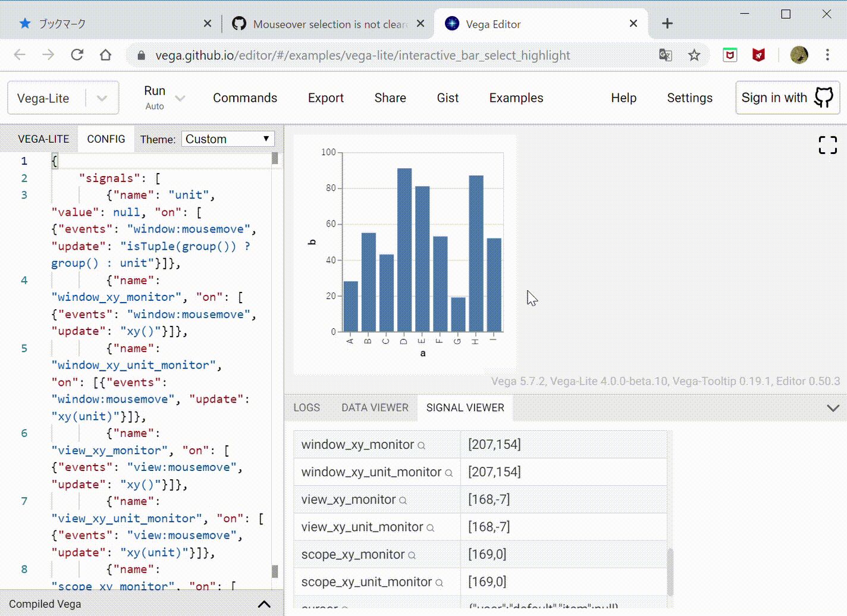Screen dimensions: 847x616
Task: Toggle fullscreen chart view
Action: tap(827, 144)
